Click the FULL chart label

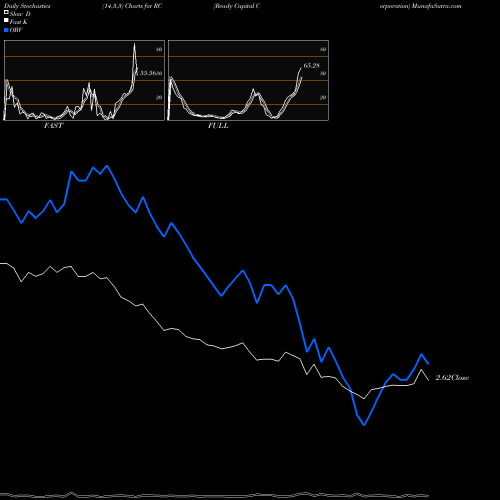point(218,126)
